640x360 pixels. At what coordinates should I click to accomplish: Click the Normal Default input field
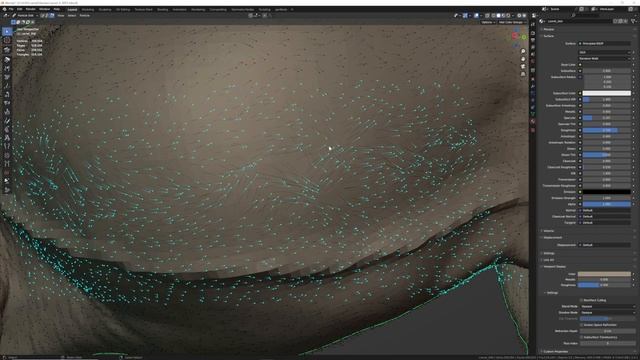point(604,210)
